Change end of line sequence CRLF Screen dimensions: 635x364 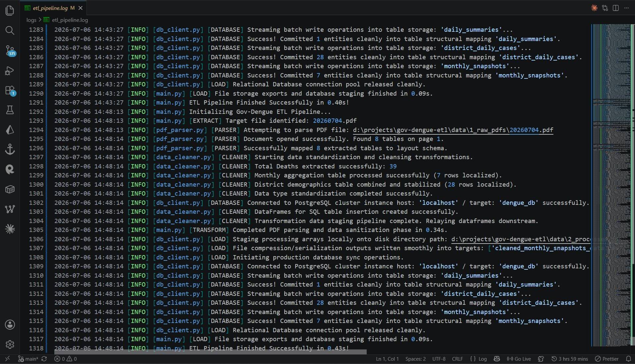[457, 359]
